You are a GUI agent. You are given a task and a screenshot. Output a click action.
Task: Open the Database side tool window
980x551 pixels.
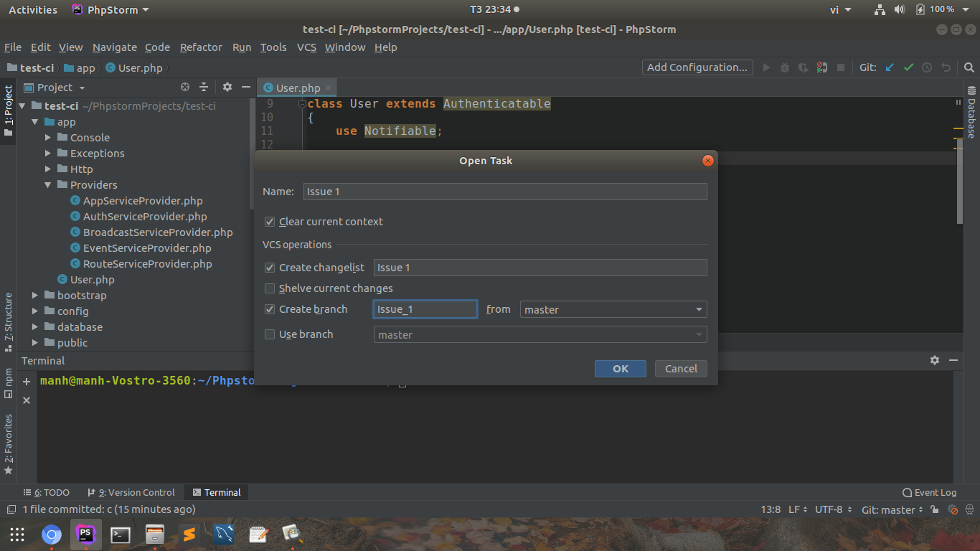(971, 113)
